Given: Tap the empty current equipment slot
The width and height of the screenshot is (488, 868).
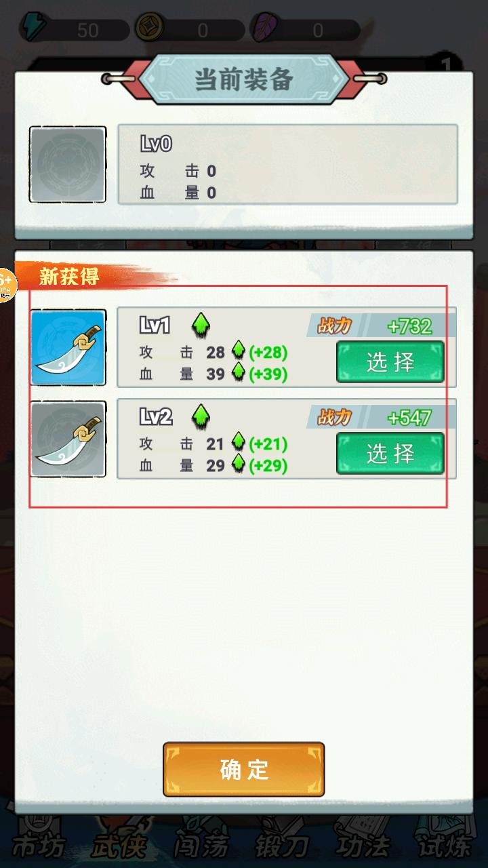Looking at the screenshot, I should [68, 164].
